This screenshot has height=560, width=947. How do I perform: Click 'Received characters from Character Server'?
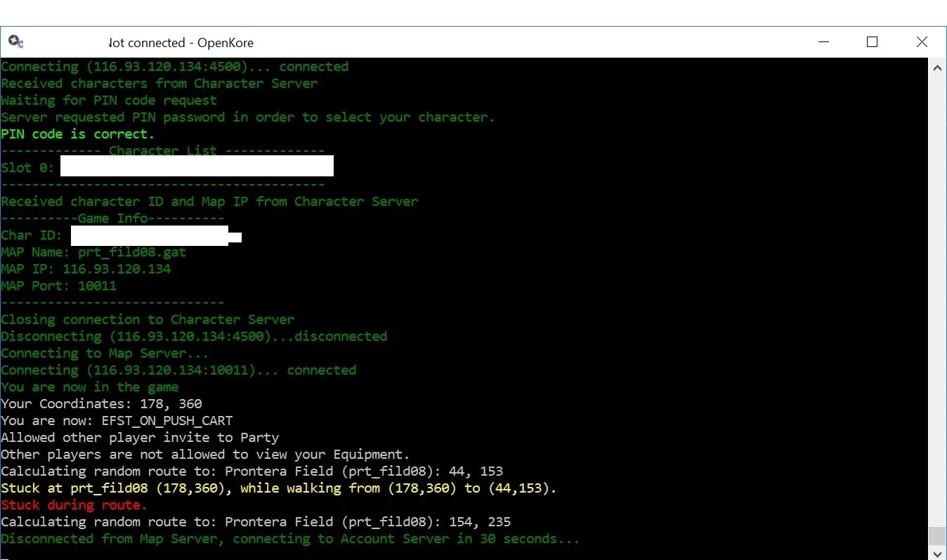(x=159, y=84)
